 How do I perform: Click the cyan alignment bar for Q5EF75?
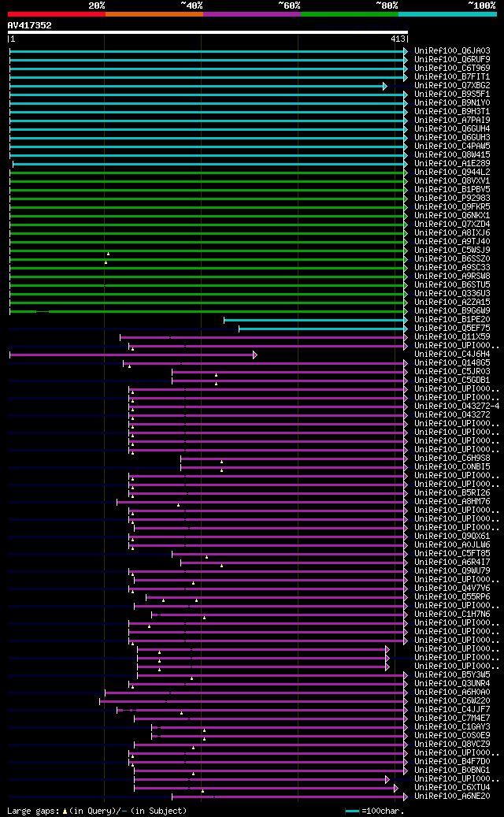(323, 329)
